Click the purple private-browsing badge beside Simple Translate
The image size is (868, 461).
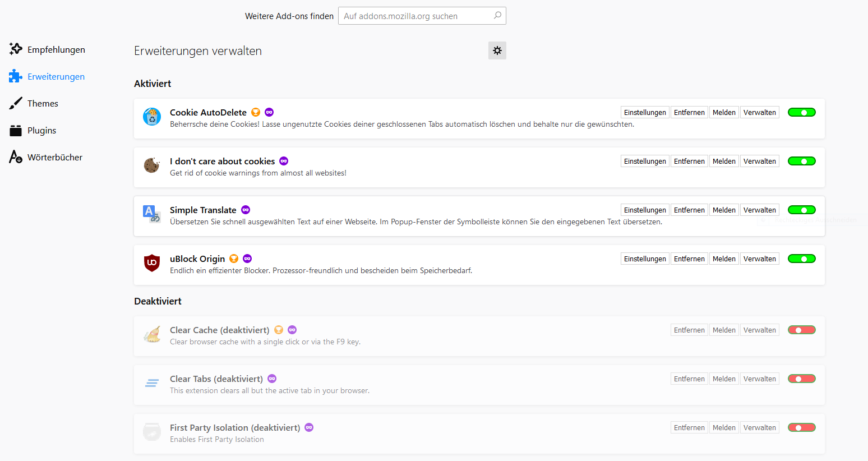pos(246,210)
